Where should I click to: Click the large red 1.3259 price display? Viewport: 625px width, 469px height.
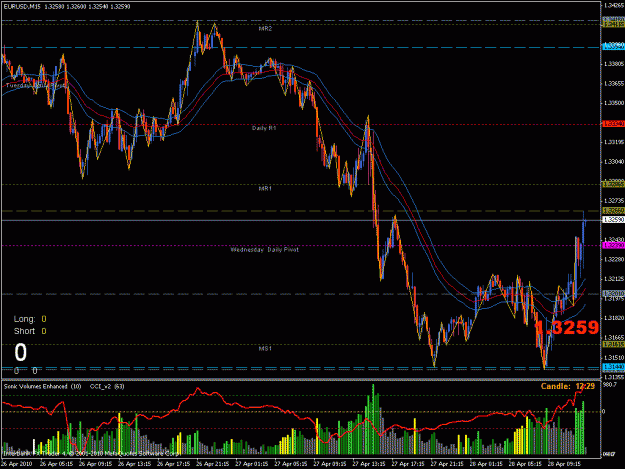coord(566,328)
